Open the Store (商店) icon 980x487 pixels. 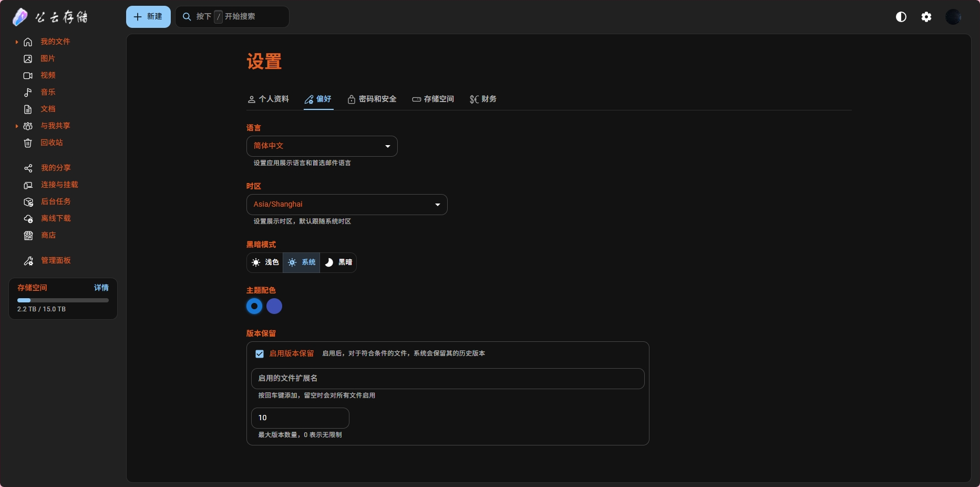28,235
